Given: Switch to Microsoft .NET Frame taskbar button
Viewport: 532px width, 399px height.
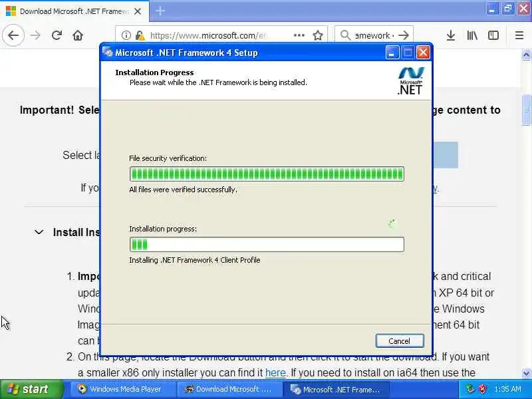Looking at the screenshot, I should pyautogui.click(x=336, y=390).
